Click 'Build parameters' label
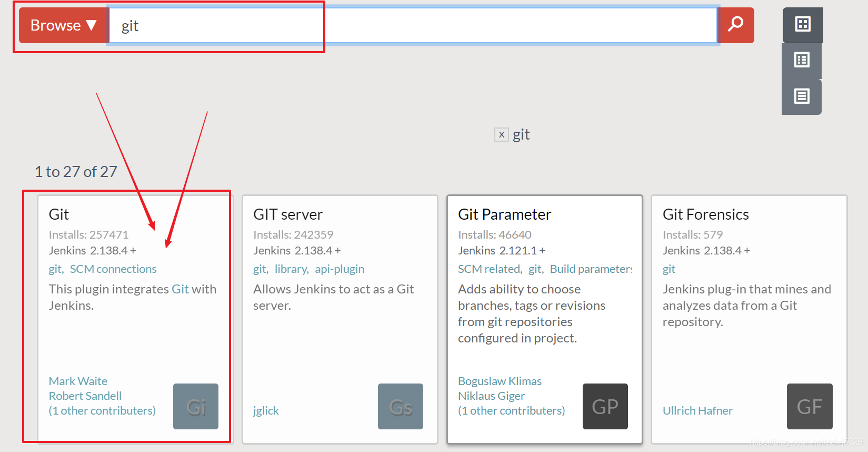The image size is (868, 452). (x=591, y=269)
